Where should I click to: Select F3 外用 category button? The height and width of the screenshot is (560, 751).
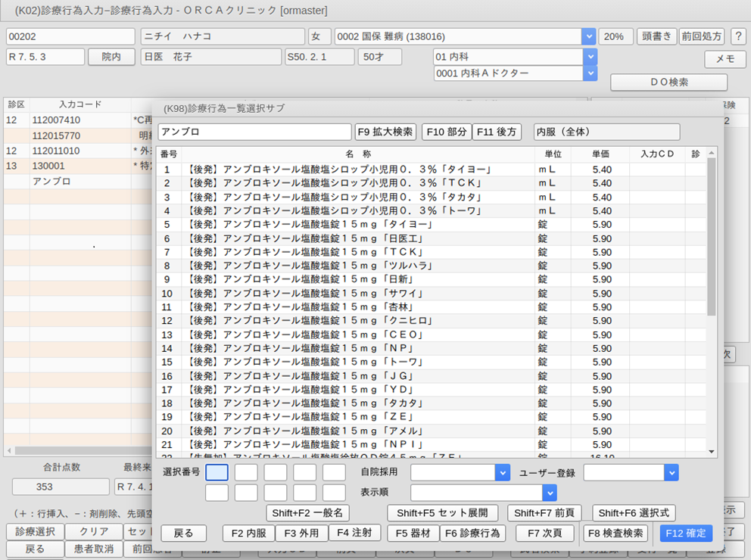(x=301, y=534)
